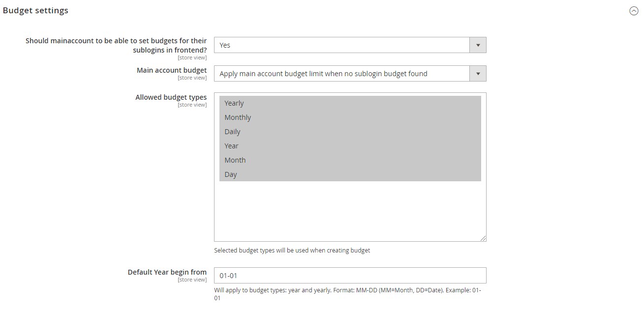644x311 pixels.
Task: Open the Main account budget dropdown
Action: point(350,74)
